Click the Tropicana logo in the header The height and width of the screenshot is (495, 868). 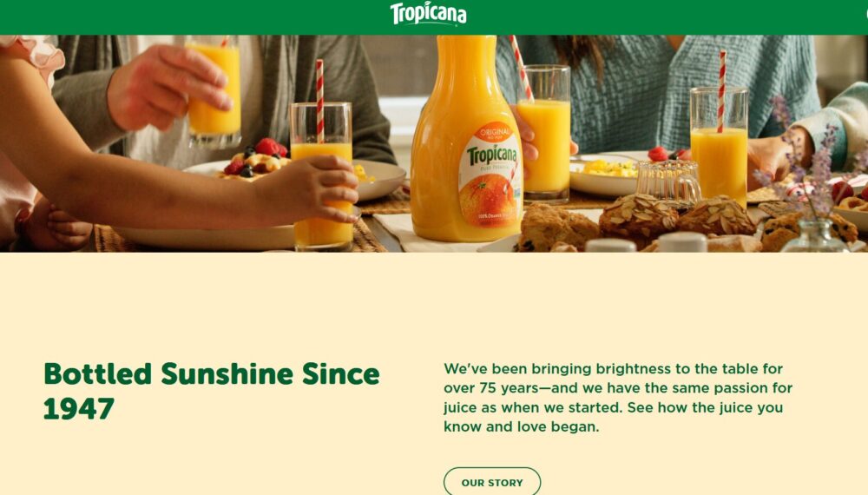click(x=428, y=14)
